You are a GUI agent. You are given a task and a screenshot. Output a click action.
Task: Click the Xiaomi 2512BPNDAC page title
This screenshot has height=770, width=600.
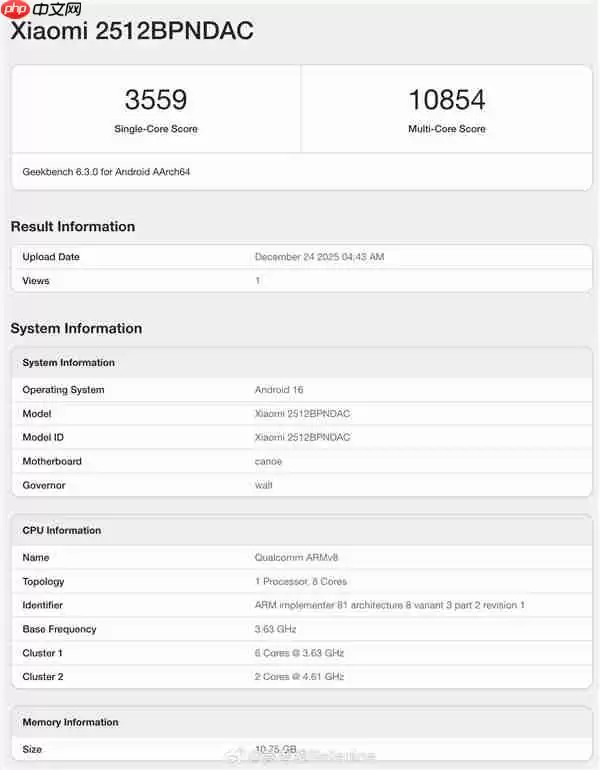131,32
